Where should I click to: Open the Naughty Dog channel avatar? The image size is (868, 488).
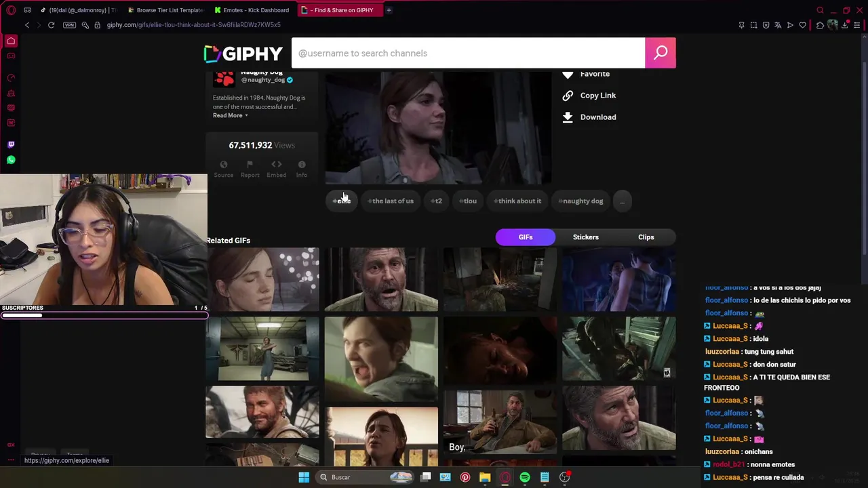pyautogui.click(x=223, y=79)
